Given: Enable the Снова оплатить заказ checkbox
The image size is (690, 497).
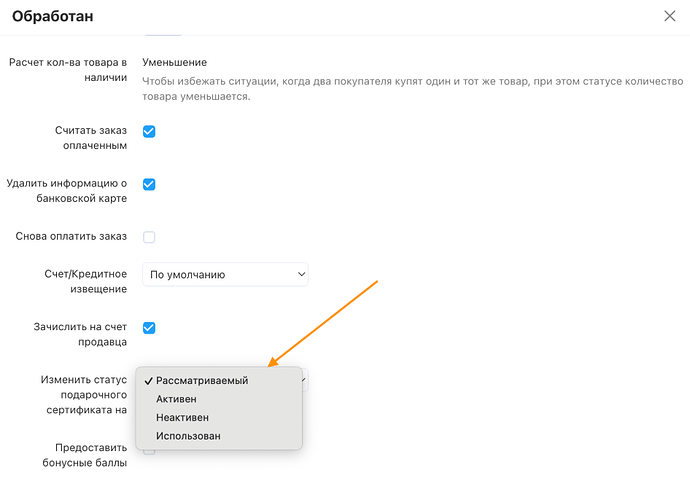Looking at the screenshot, I should point(149,237).
